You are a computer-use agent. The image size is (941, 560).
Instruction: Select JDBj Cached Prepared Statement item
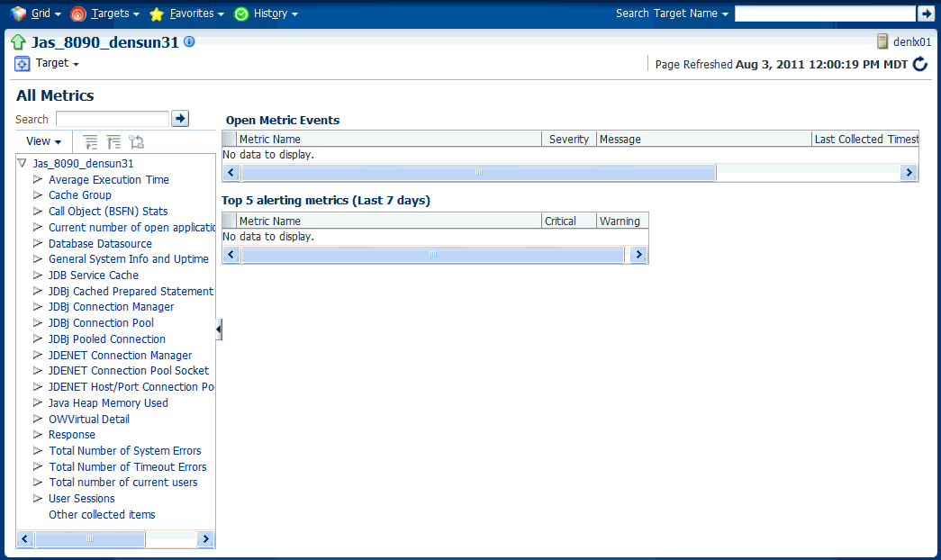(x=131, y=291)
